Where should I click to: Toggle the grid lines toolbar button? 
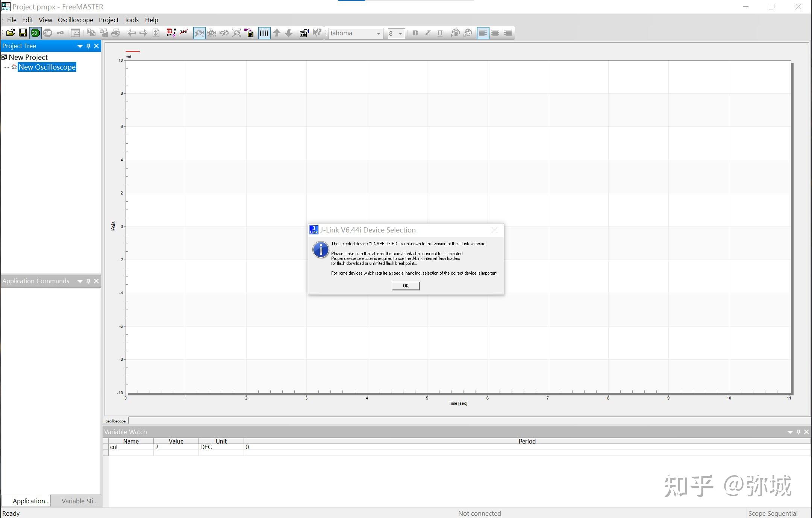coord(264,33)
